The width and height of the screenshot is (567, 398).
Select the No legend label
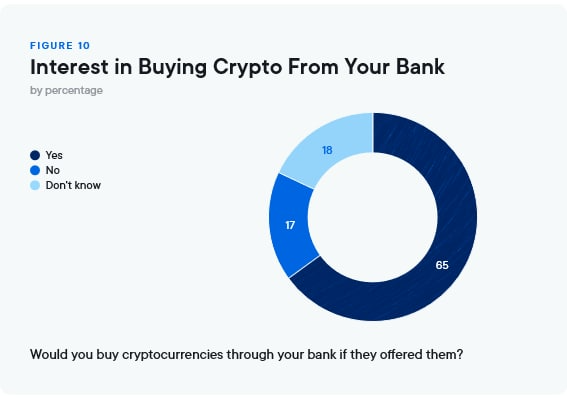click(x=52, y=170)
